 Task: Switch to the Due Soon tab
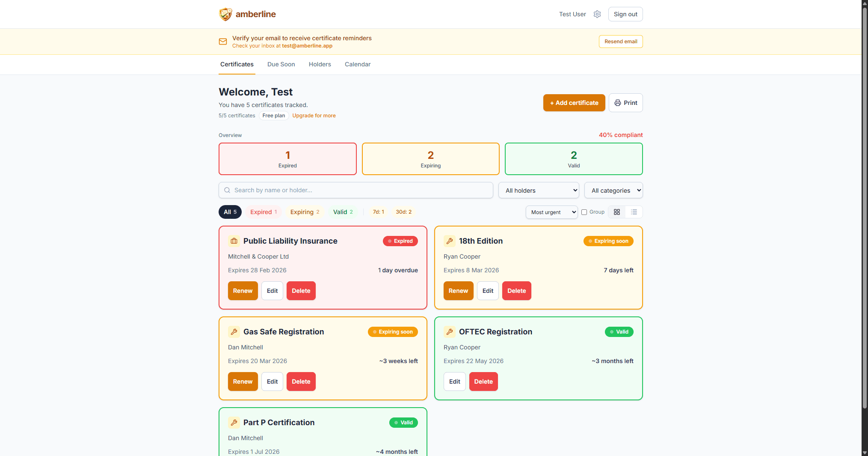[281, 64]
